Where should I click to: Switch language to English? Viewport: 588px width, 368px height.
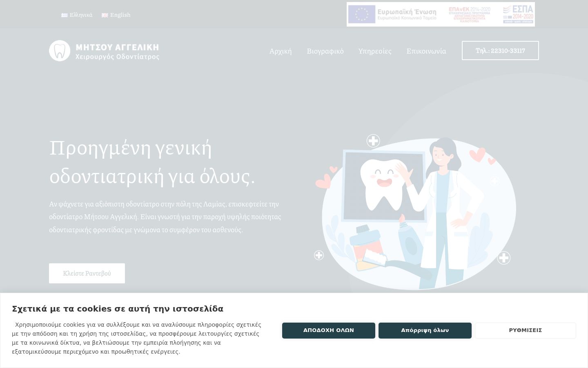coord(116,15)
